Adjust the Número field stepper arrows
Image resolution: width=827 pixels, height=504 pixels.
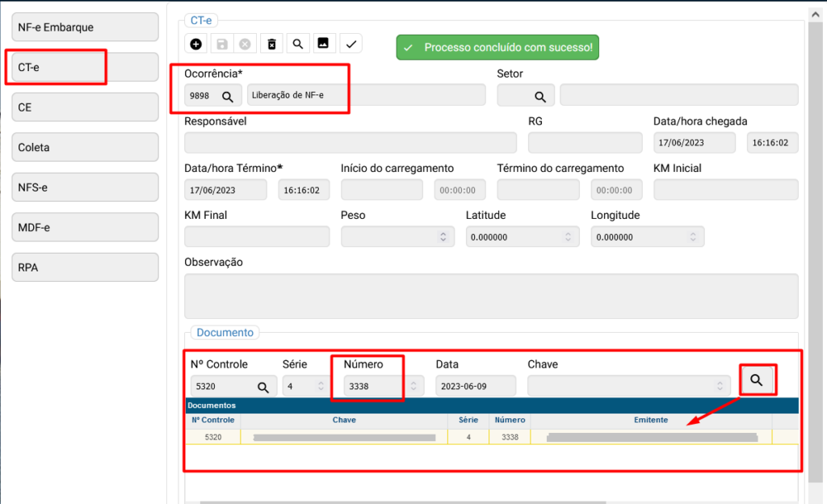(x=413, y=387)
